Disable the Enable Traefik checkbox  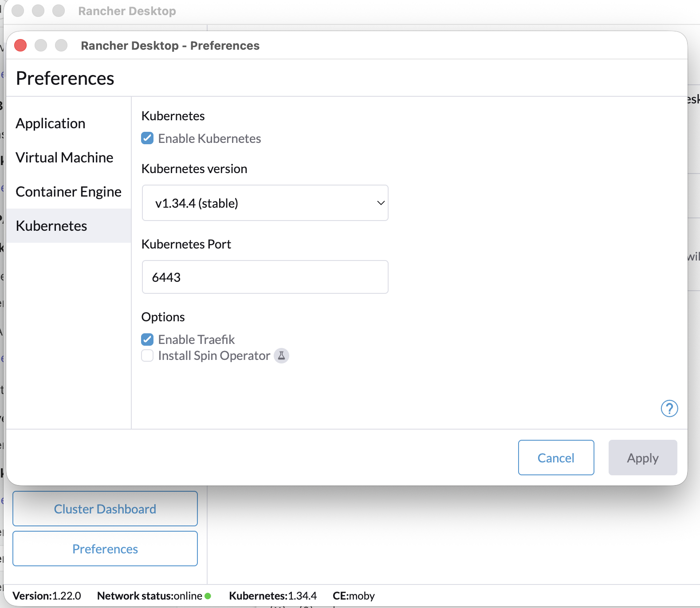(147, 340)
